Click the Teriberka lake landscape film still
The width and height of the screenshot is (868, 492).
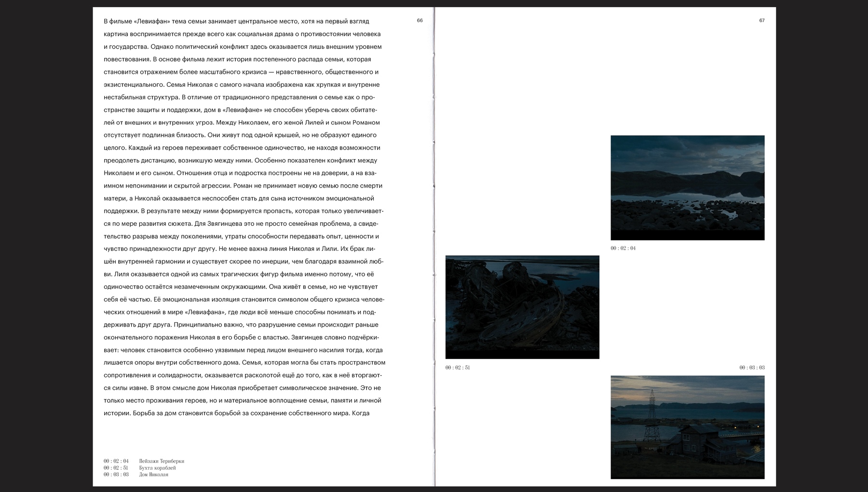(x=687, y=188)
